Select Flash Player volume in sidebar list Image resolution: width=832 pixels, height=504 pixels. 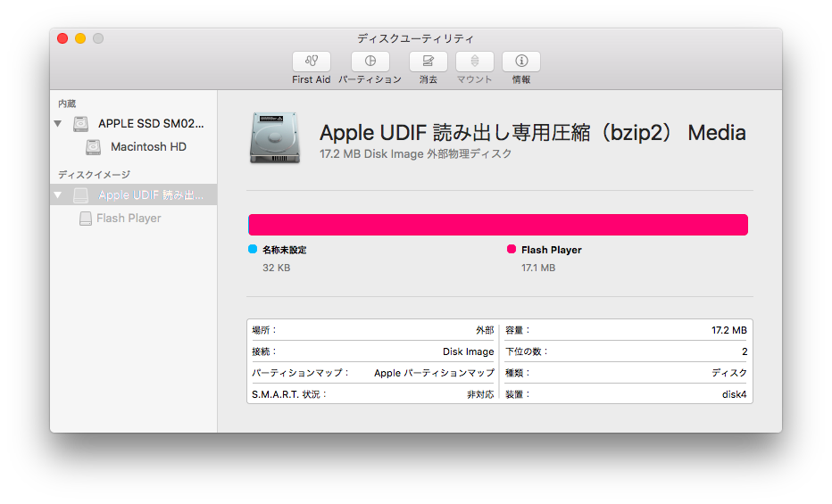129,219
